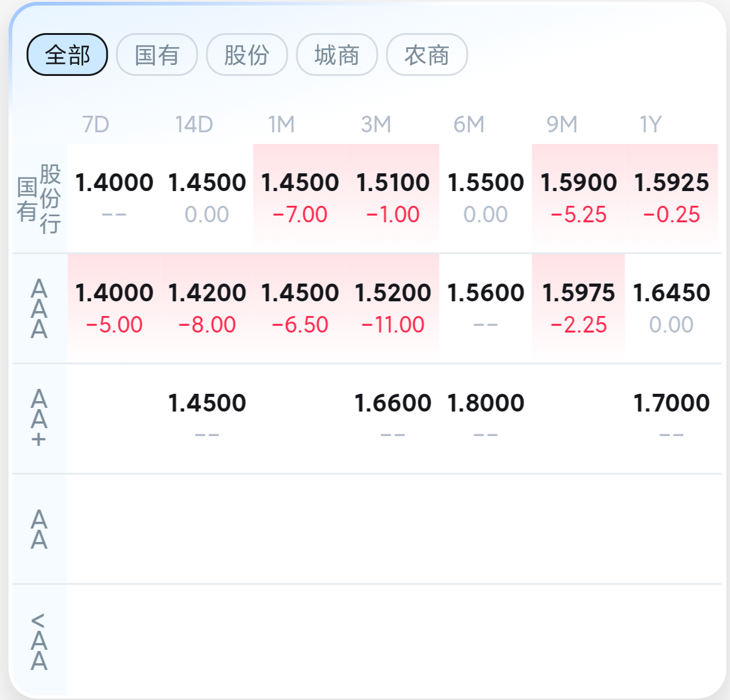This screenshot has width=730, height=700.
Task: Select the AA+ row label
Action: (x=39, y=418)
